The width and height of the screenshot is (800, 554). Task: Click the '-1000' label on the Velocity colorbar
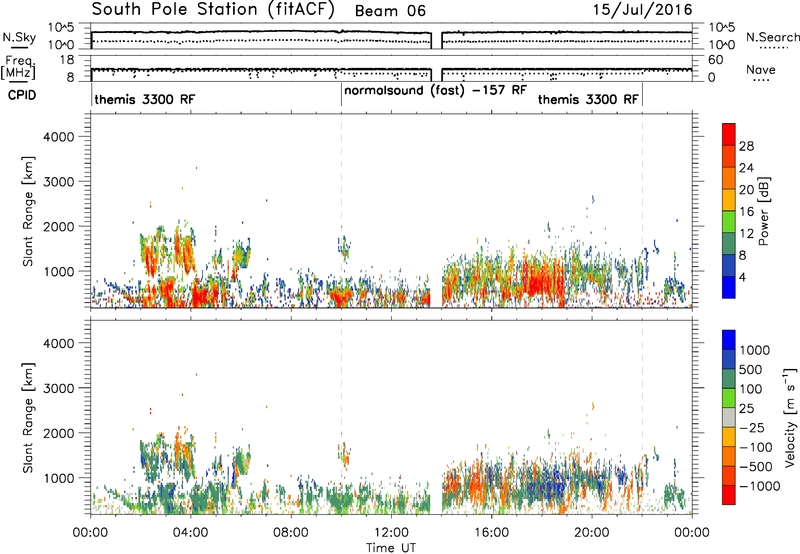[x=760, y=486]
